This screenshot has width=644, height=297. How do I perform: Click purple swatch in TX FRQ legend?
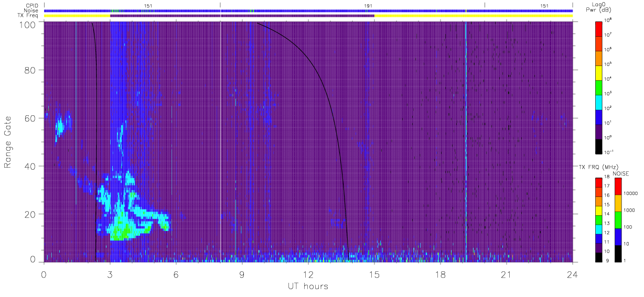(x=598, y=247)
